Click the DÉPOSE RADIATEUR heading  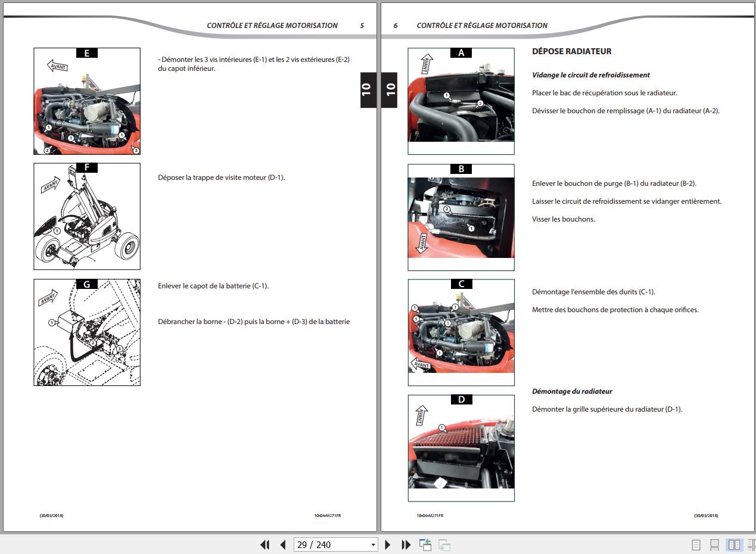[571, 52]
